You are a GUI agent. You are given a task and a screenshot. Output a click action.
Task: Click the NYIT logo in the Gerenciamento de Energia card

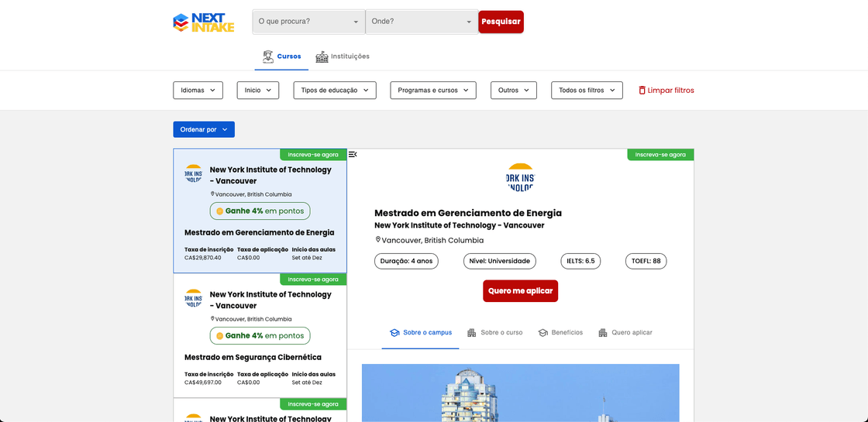pos(194,175)
